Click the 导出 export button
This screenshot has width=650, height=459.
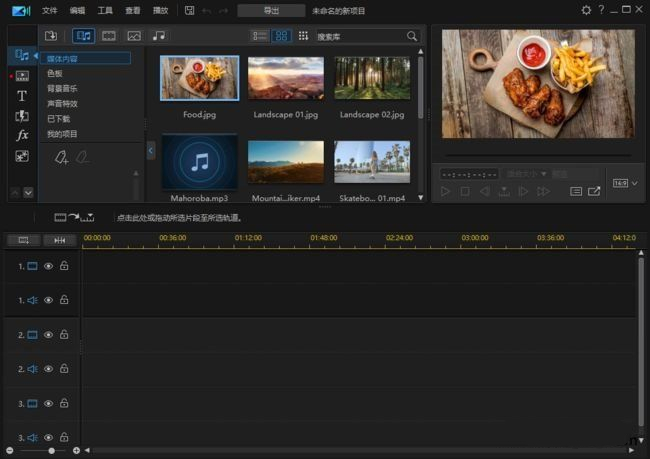270,10
